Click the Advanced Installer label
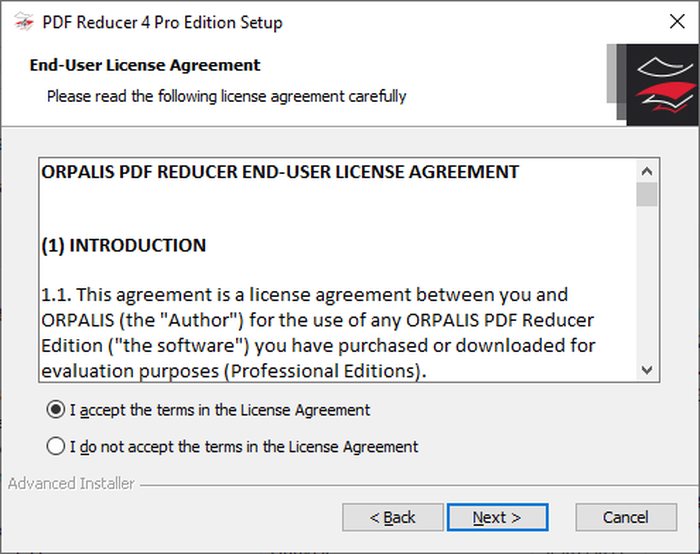The image size is (700, 554). (71, 483)
